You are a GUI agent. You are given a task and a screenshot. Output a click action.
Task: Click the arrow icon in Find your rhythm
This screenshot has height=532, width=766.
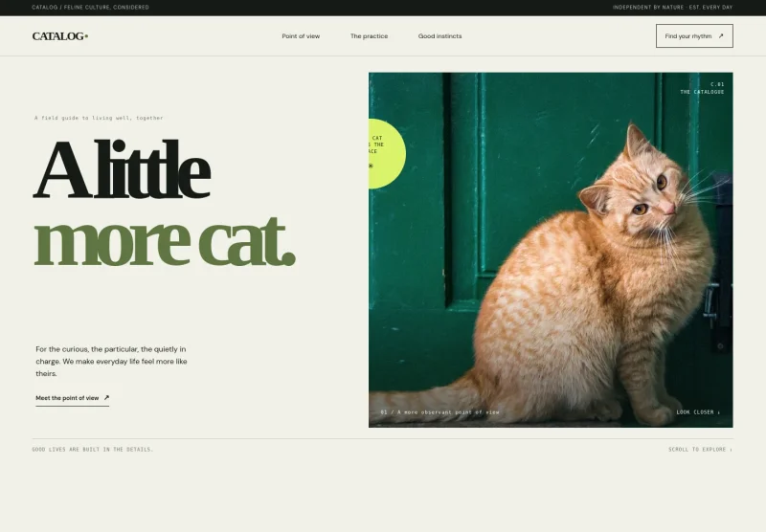(721, 36)
